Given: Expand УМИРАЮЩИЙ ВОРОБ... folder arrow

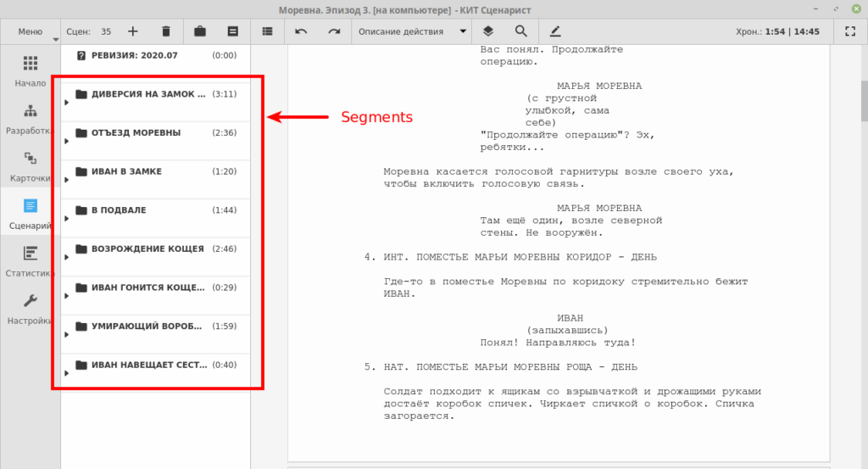Looking at the screenshot, I should 66,335.
